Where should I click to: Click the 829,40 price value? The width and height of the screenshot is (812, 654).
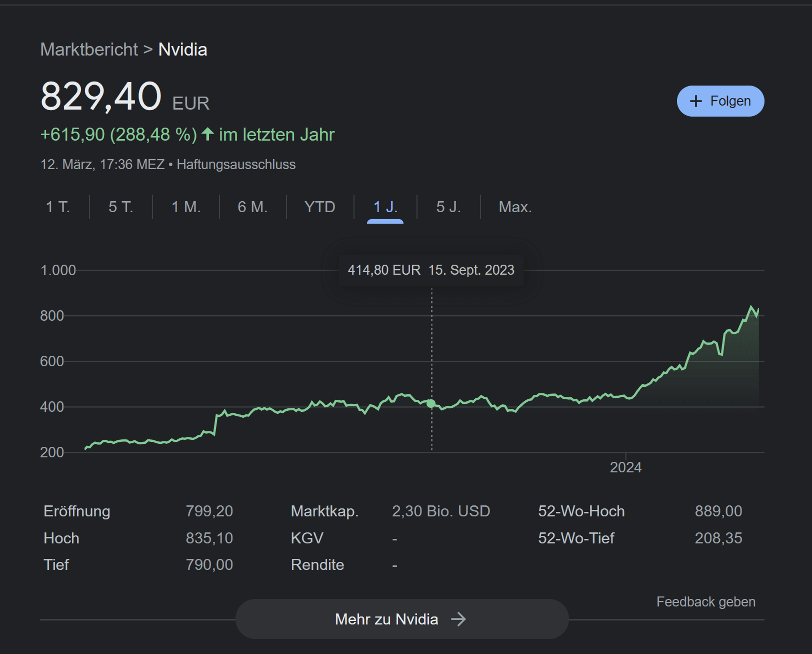tap(101, 96)
